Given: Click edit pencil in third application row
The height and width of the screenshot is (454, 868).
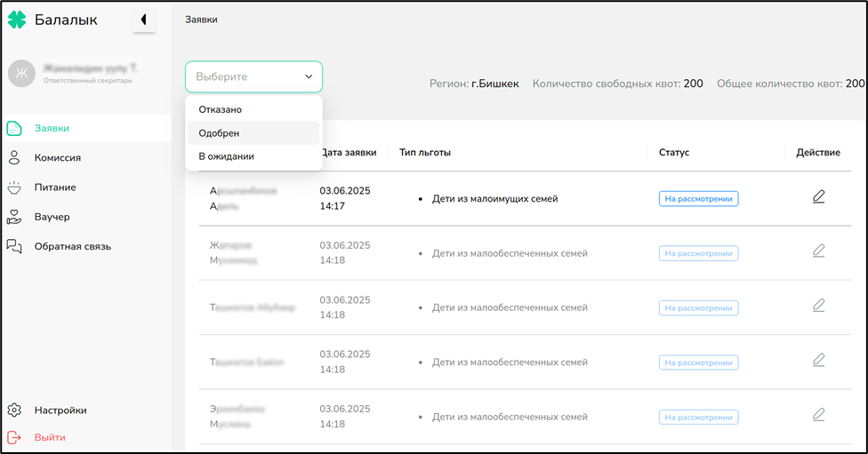Looking at the screenshot, I should (x=819, y=306).
